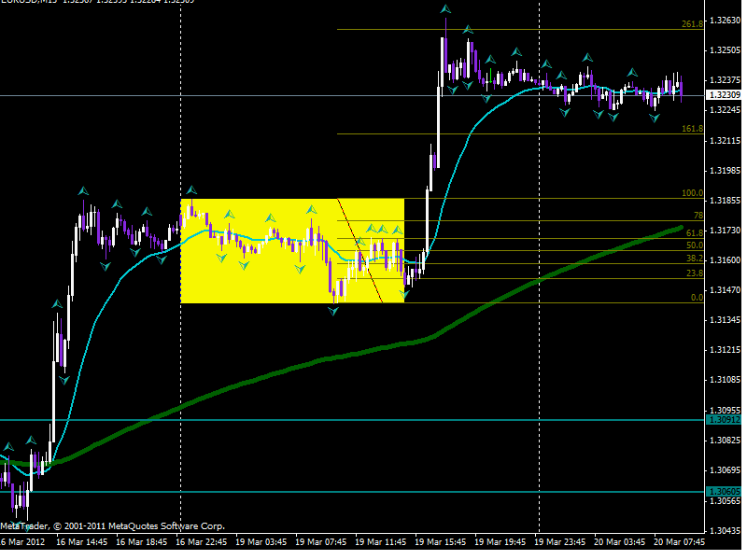This screenshot has width=747, height=560.
Task: Click the 1.30825 price scale label
Action: [726, 440]
